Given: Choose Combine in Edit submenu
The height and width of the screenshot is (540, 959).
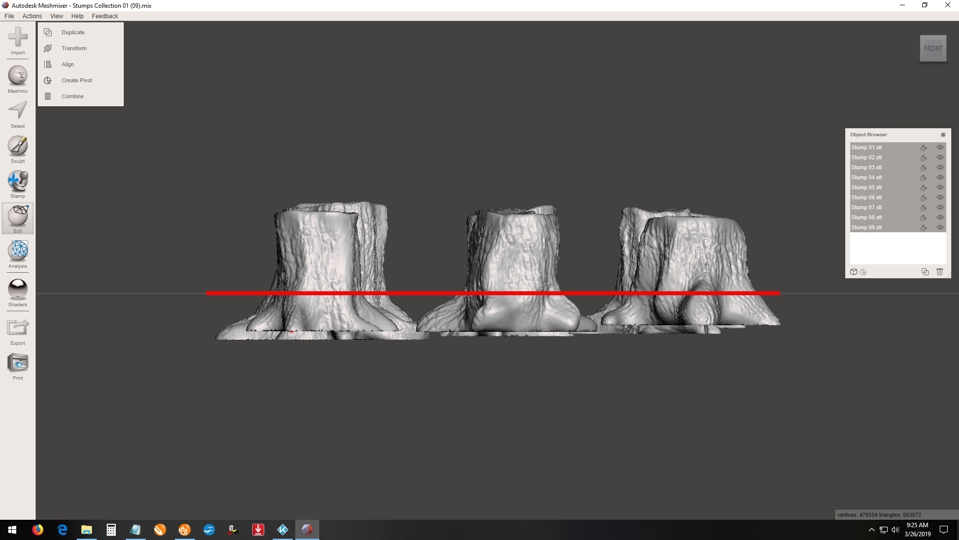Looking at the screenshot, I should pos(72,96).
